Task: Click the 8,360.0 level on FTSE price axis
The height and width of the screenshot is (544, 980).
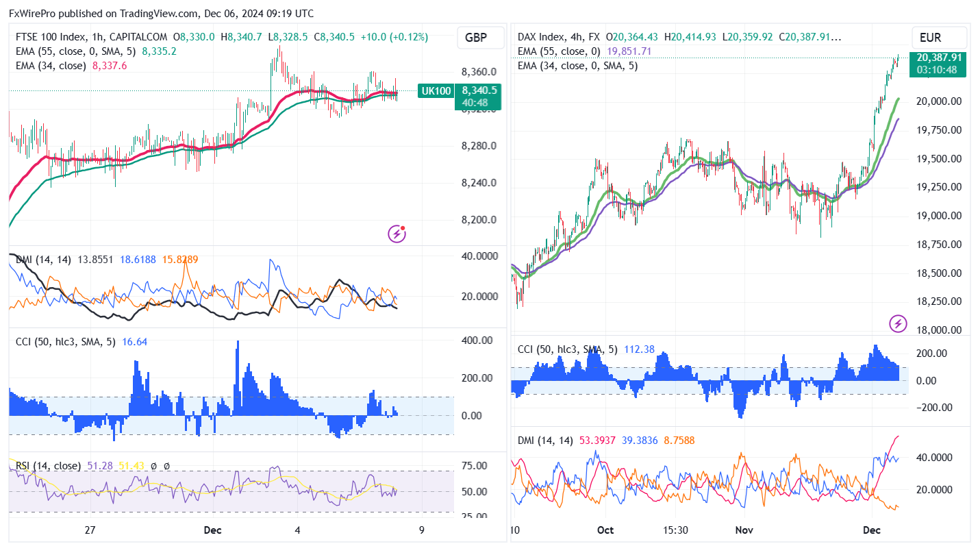Action: click(x=479, y=72)
